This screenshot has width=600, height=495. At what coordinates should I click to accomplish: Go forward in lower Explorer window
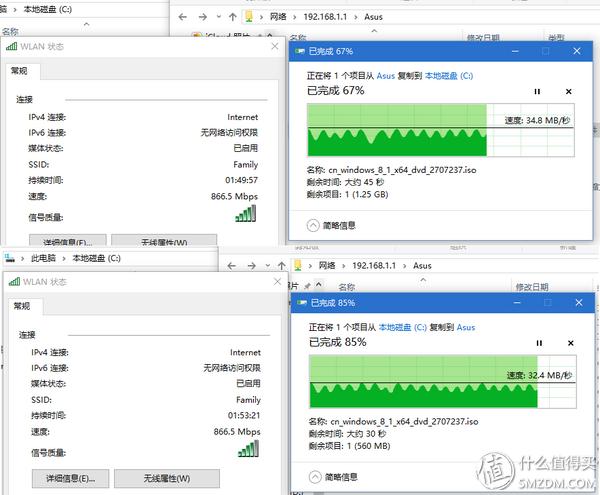coord(252,266)
